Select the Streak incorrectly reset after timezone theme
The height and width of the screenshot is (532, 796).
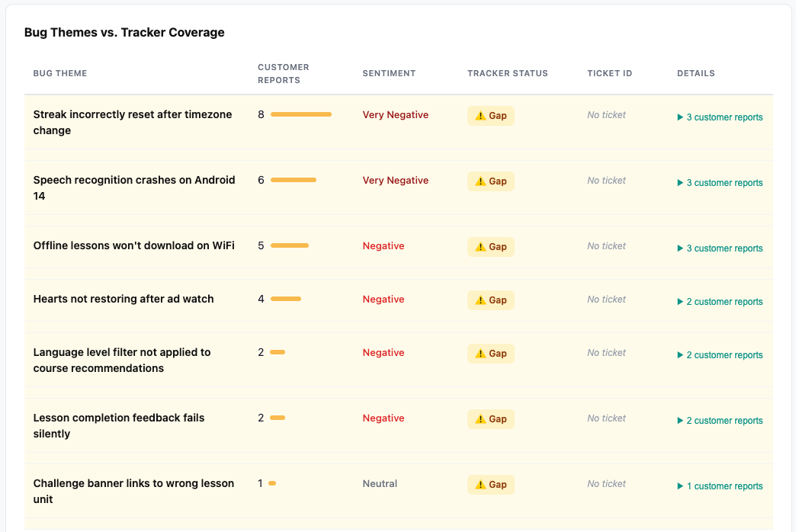click(x=133, y=123)
